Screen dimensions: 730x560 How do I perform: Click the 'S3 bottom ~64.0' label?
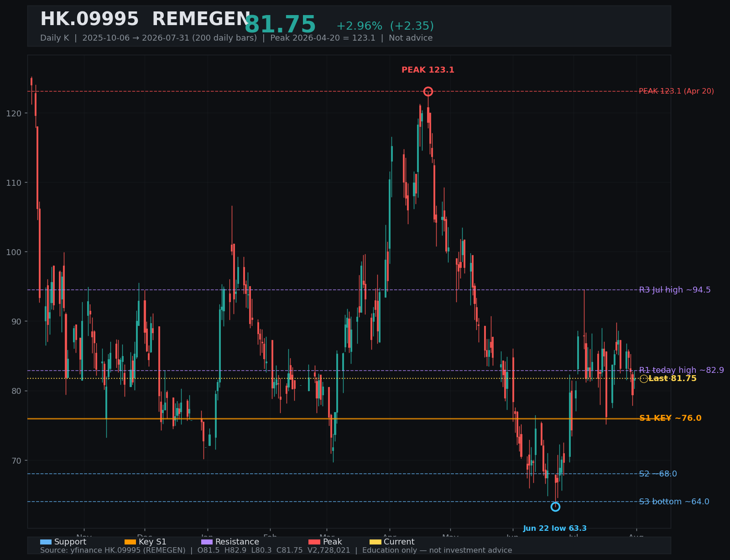(x=674, y=502)
